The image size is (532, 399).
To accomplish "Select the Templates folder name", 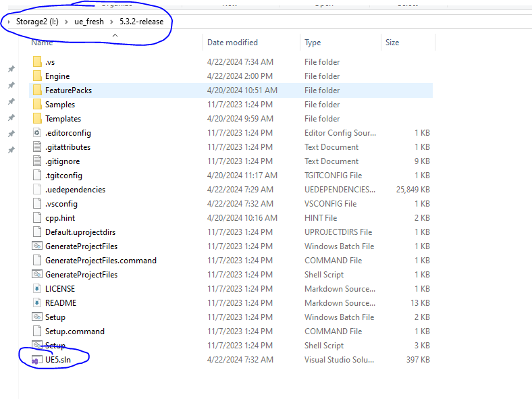I will coord(63,119).
